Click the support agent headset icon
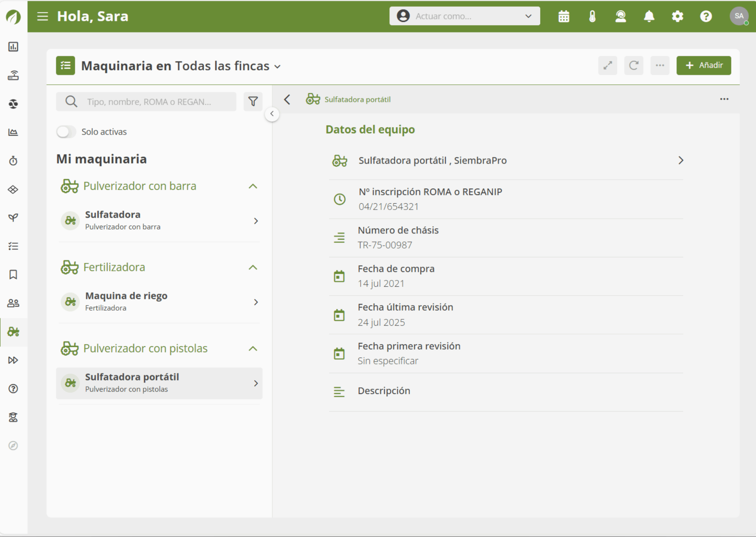The height and width of the screenshot is (537, 756). pos(620,16)
